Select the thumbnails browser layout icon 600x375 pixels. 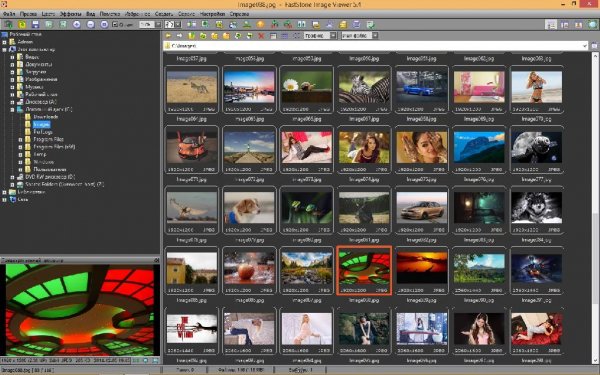pos(551,24)
